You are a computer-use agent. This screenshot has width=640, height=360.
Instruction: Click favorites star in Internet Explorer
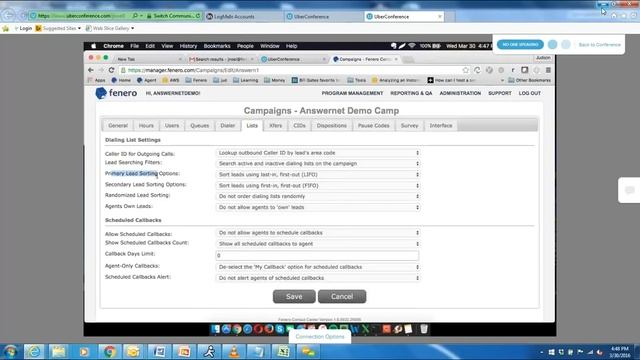[5, 29]
